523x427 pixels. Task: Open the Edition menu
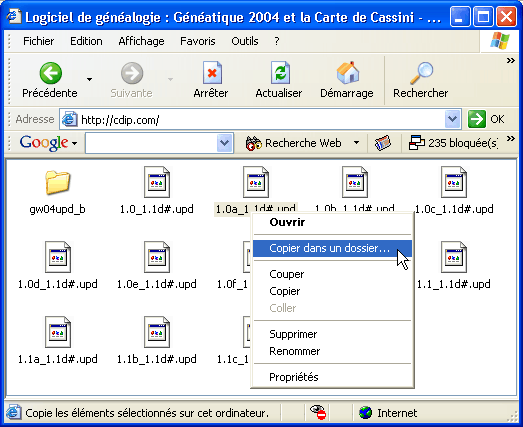86,41
